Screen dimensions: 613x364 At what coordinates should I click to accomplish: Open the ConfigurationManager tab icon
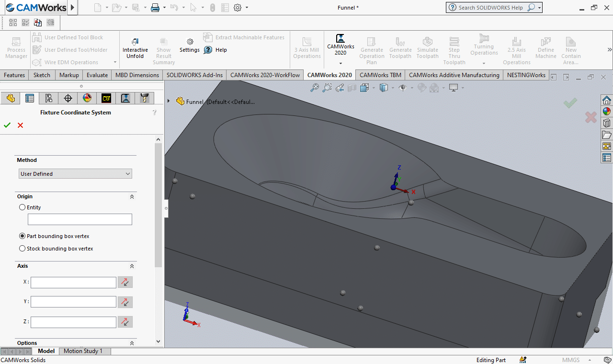(x=49, y=98)
